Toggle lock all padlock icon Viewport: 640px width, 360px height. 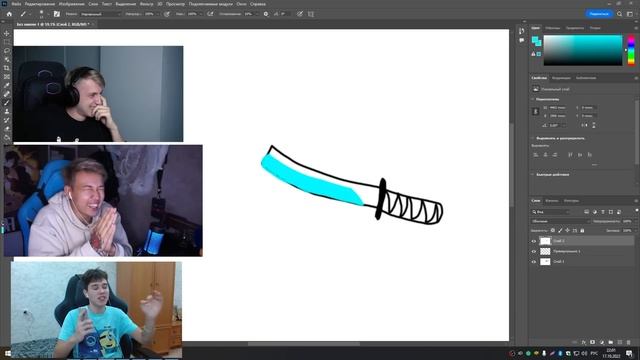pos(582,231)
